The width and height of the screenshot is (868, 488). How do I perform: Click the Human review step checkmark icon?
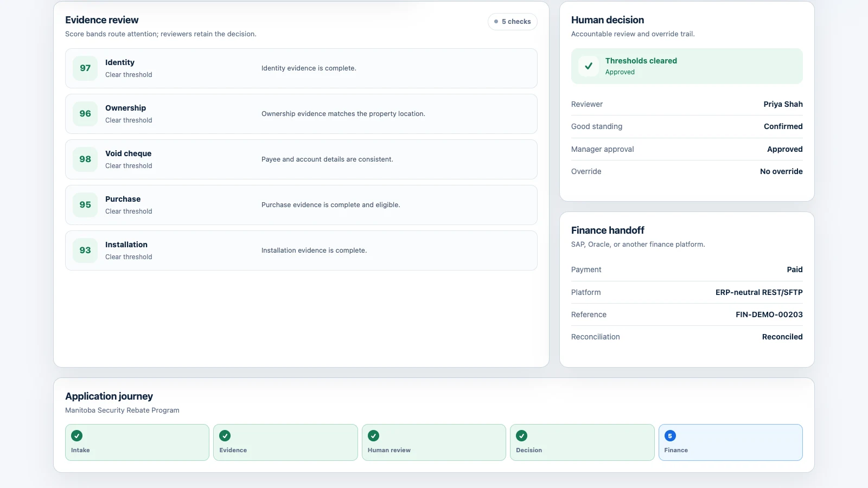point(374,435)
